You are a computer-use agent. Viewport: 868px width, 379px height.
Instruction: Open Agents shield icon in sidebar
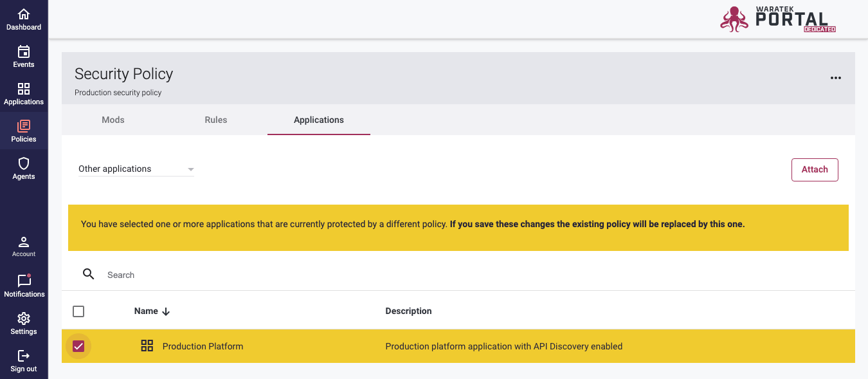click(x=24, y=163)
